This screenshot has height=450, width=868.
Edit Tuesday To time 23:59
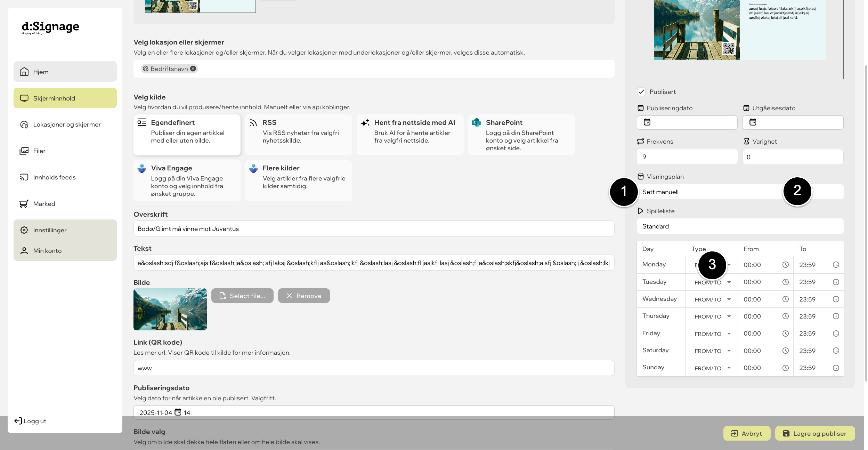click(x=807, y=282)
